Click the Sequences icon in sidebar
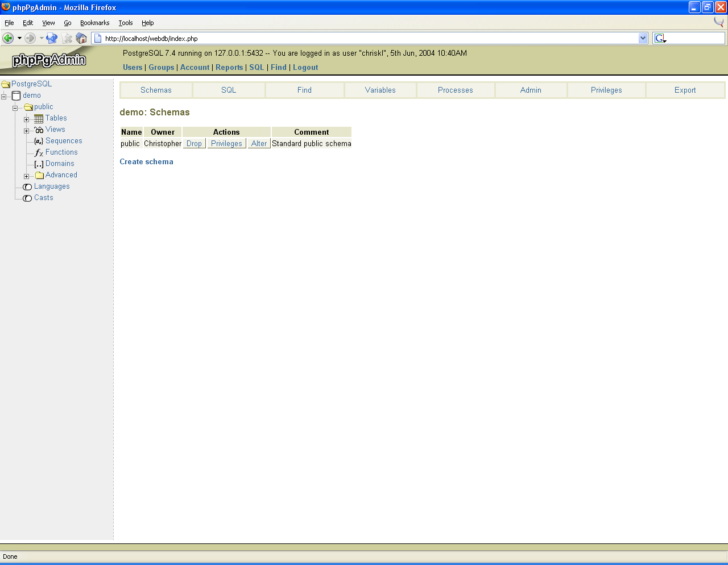Screen dimensions: 728x565 pos(39,141)
